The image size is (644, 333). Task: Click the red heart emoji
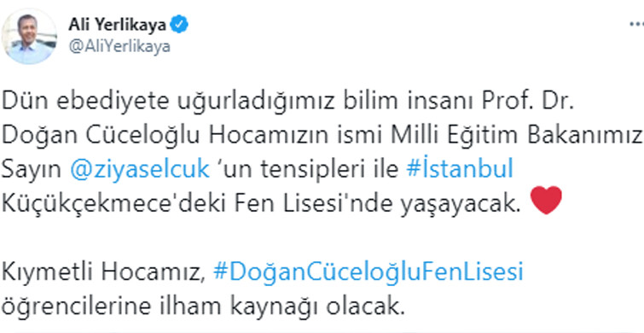[x=546, y=200]
